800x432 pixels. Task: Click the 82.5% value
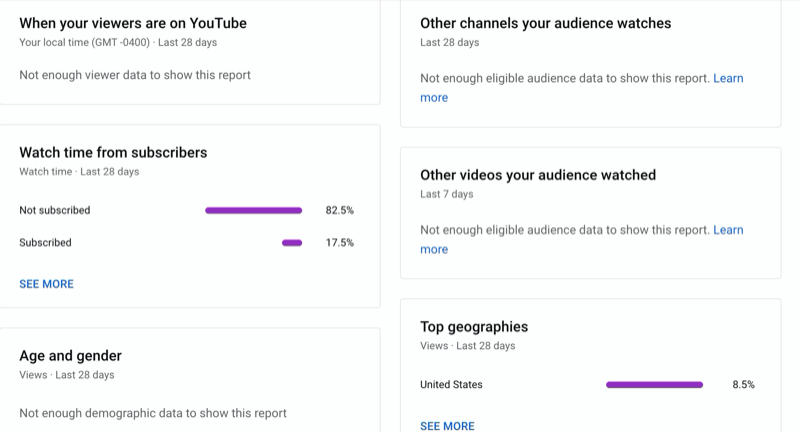point(340,210)
